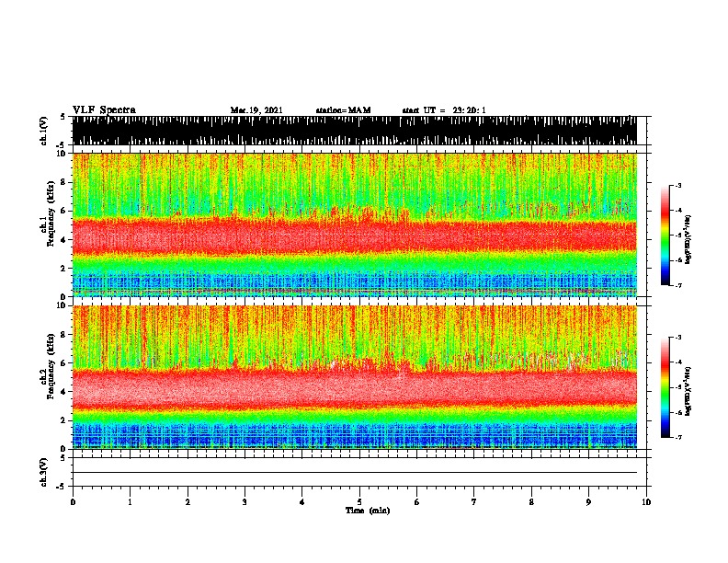Click the "ch.3(V)" axis label
The image size is (728, 563).
44,472
